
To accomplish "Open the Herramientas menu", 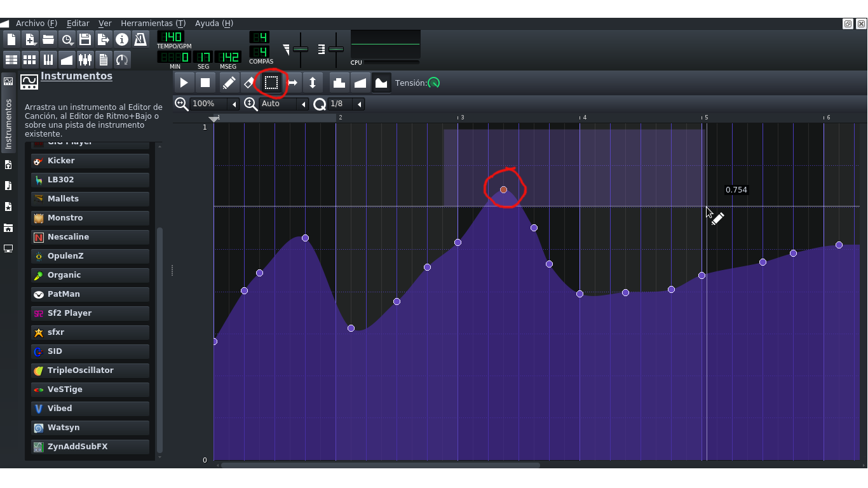I will click(x=153, y=23).
